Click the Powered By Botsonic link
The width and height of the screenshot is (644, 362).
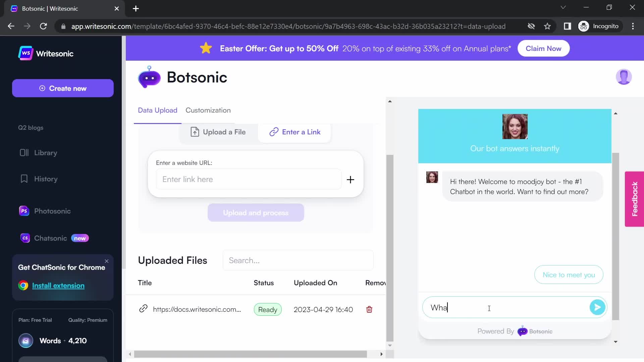coord(515,331)
